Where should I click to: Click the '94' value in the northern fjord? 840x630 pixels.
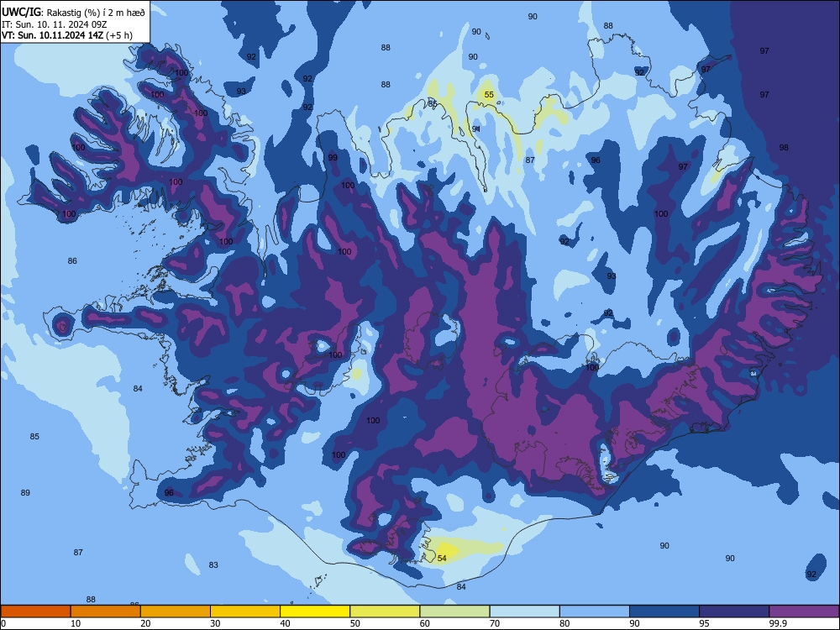476,129
